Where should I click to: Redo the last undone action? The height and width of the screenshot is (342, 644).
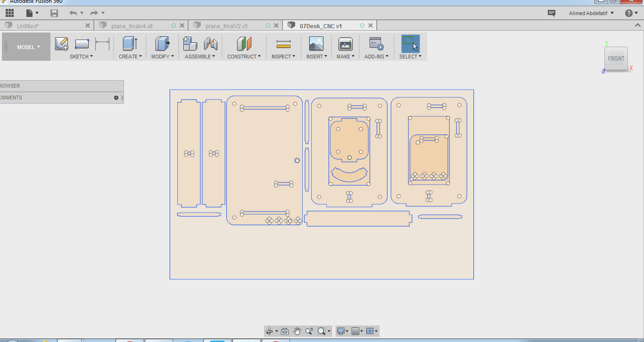pos(94,13)
